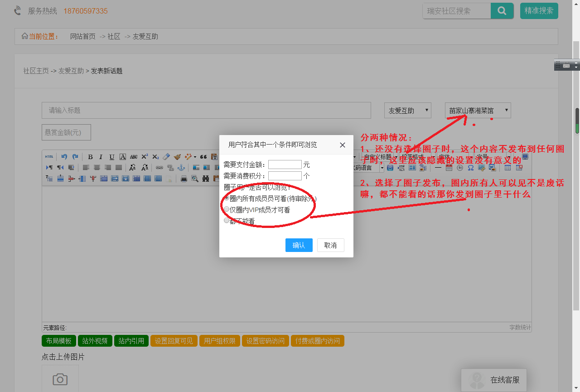Click 网站首页 in the breadcrumb
The height and width of the screenshot is (392, 580).
82,37
